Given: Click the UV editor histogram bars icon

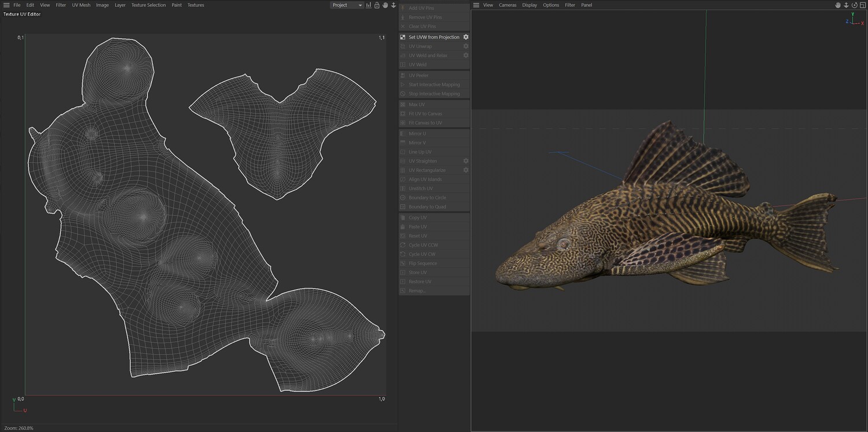Looking at the screenshot, I should pos(369,5).
